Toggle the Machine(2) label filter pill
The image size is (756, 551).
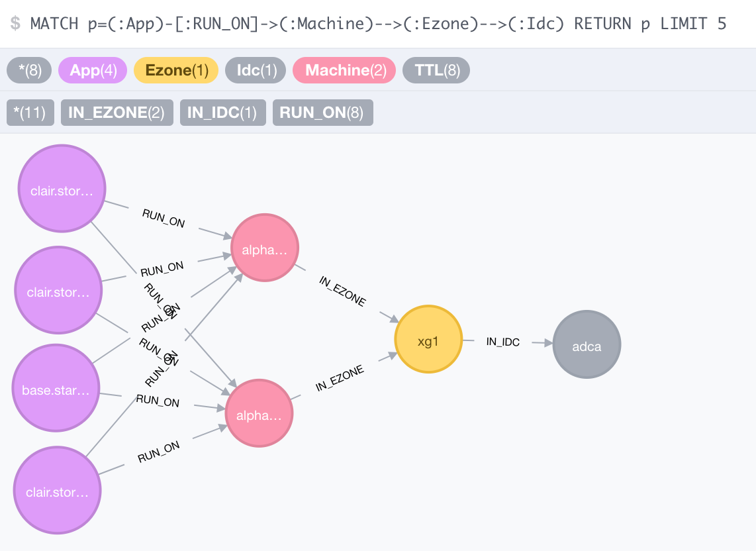click(344, 70)
